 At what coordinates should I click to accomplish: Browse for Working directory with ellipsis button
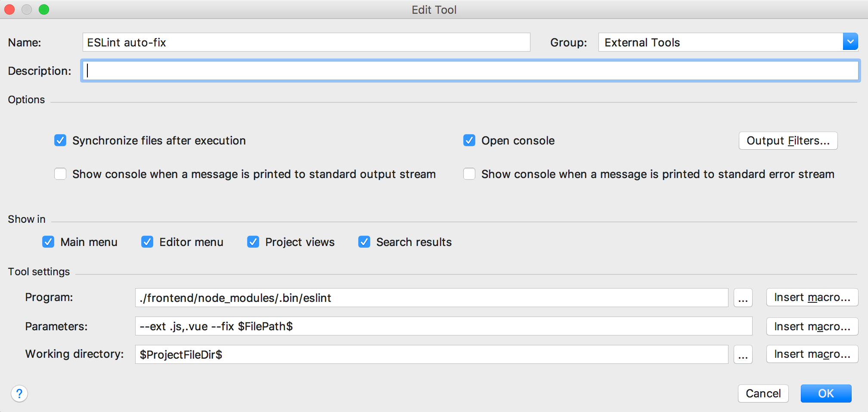[x=743, y=354]
